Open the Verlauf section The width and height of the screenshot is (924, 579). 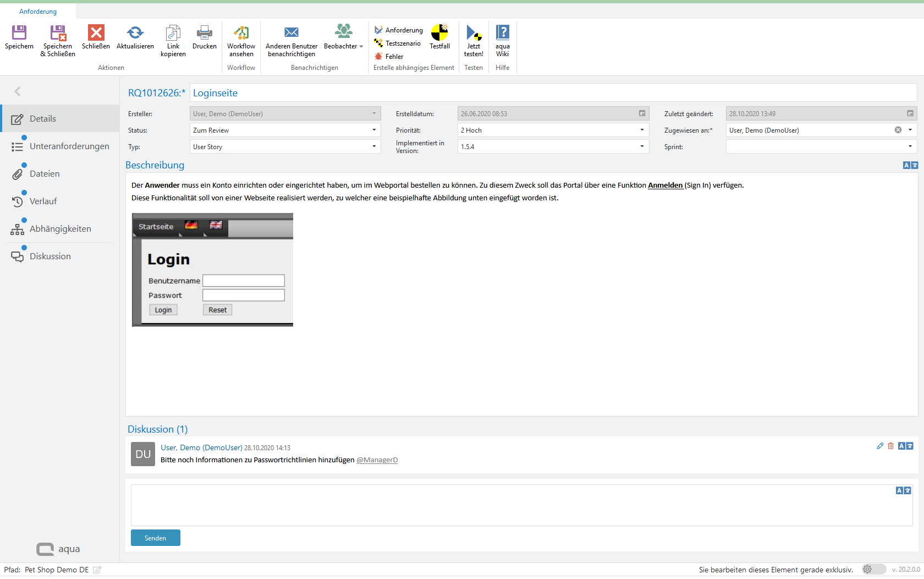43,201
